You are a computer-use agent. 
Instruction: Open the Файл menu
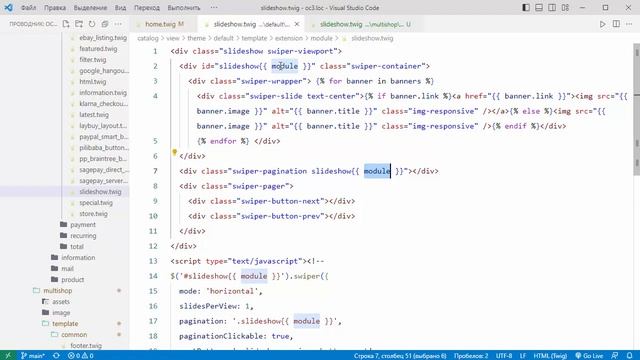[28, 8]
